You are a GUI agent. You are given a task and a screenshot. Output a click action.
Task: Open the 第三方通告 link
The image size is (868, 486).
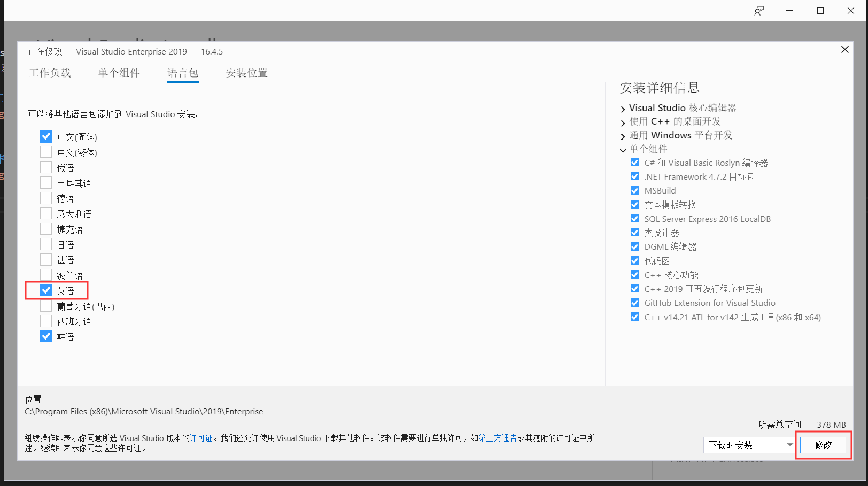coord(498,438)
